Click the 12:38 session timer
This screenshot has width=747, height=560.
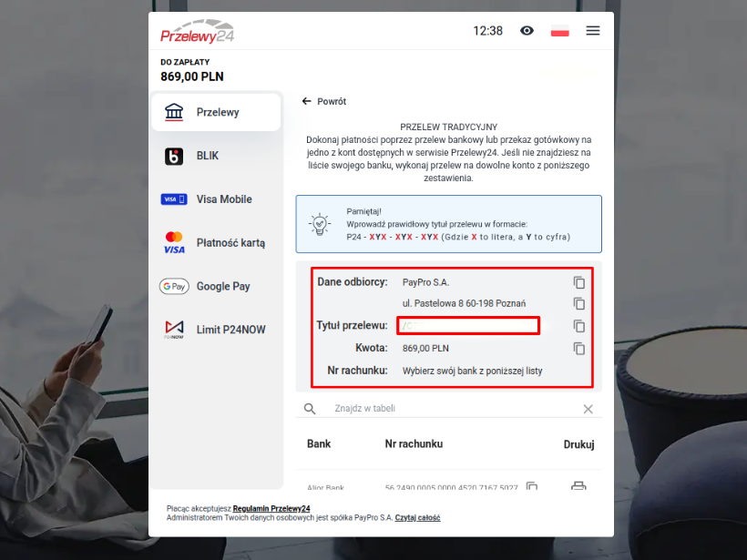[x=488, y=31]
